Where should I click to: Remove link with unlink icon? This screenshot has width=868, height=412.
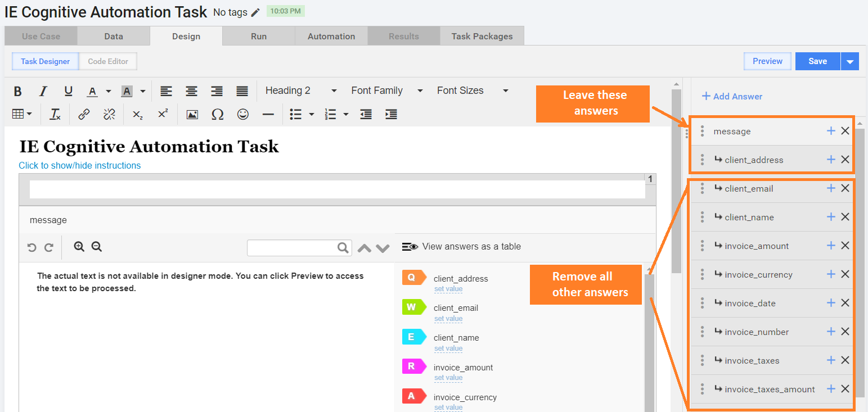(109, 114)
